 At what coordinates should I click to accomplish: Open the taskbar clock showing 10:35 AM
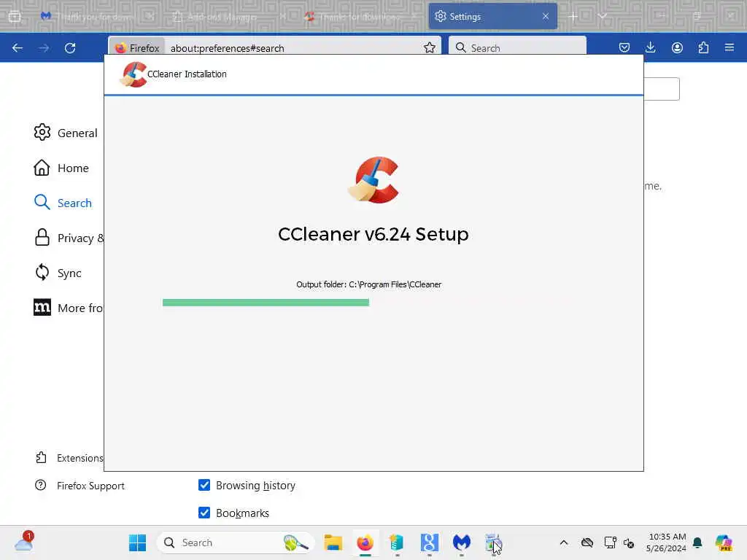click(667, 542)
